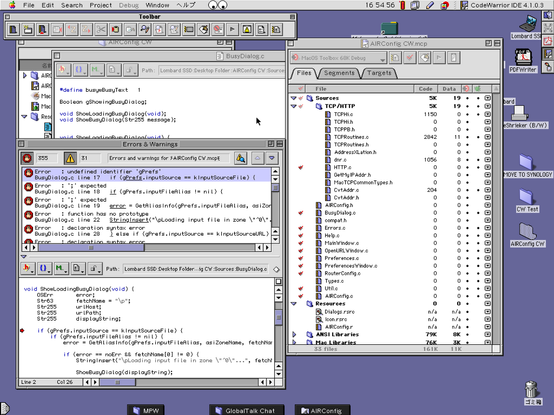Open the markers M popup in BusyDialog.c window
This screenshot has width=554, height=415.
[96, 70]
